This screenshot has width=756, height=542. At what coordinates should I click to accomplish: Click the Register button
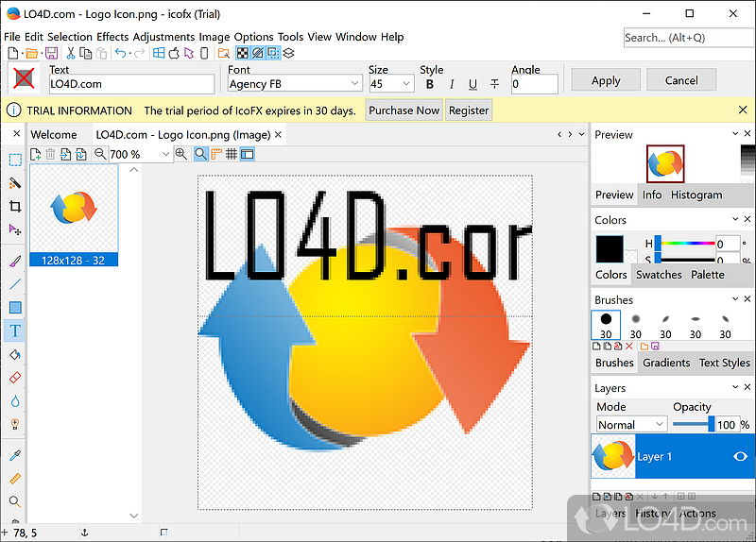[469, 110]
